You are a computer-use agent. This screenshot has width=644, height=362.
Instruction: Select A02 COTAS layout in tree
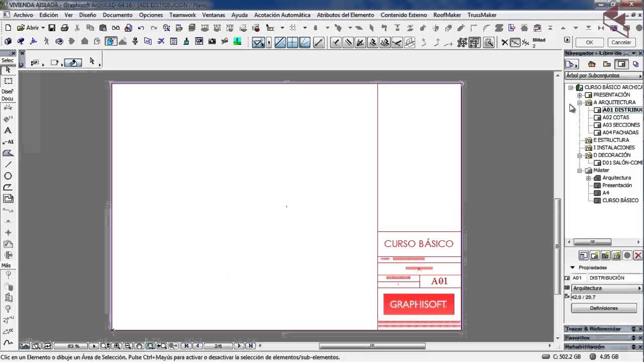click(616, 118)
